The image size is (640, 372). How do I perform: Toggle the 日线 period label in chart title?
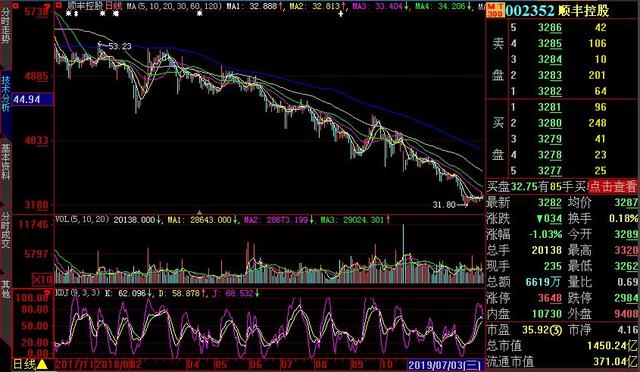coord(113,6)
